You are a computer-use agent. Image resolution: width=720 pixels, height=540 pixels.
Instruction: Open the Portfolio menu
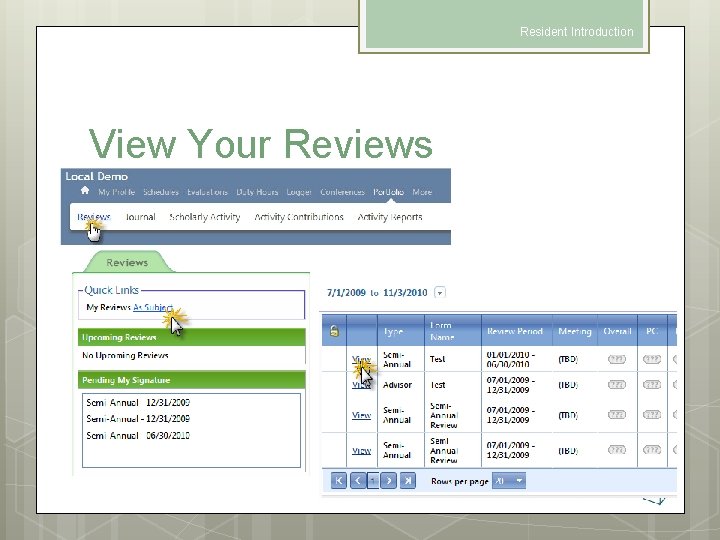388,192
